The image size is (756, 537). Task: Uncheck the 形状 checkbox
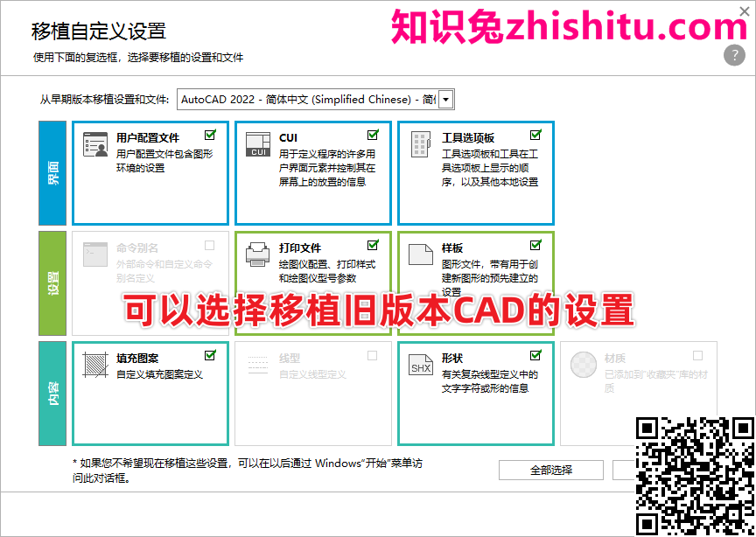click(x=535, y=356)
